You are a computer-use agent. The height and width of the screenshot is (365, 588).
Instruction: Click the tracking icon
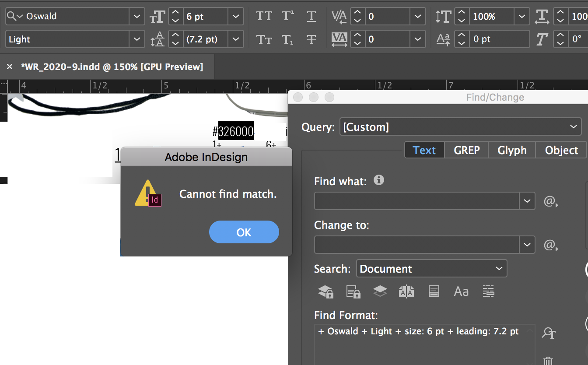click(x=339, y=39)
